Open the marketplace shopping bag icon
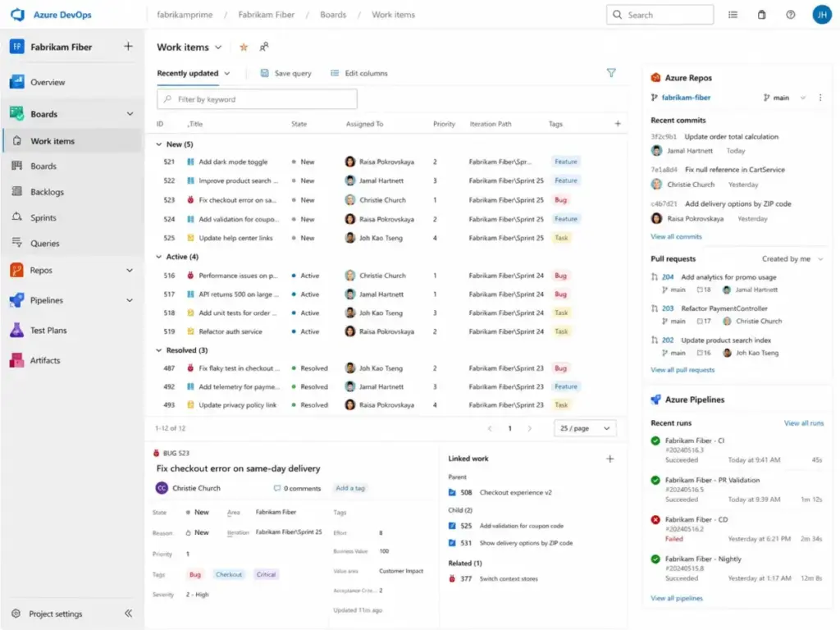 (761, 15)
